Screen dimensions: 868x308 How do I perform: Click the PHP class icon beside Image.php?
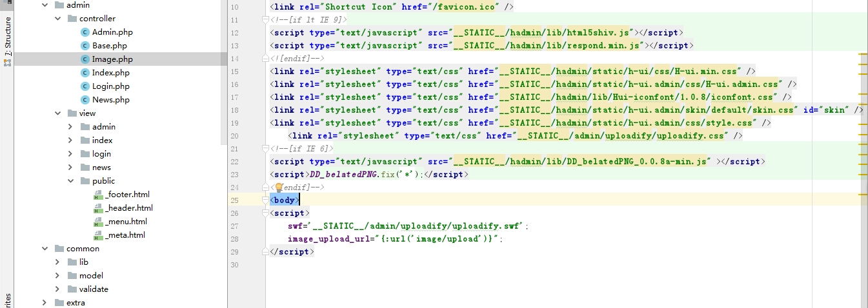pyautogui.click(x=85, y=59)
